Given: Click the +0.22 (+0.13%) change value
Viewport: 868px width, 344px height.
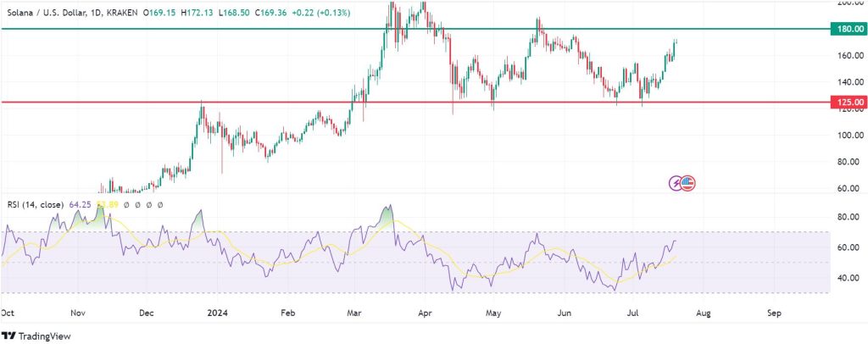Looking at the screenshot, I should click(310, 14).
